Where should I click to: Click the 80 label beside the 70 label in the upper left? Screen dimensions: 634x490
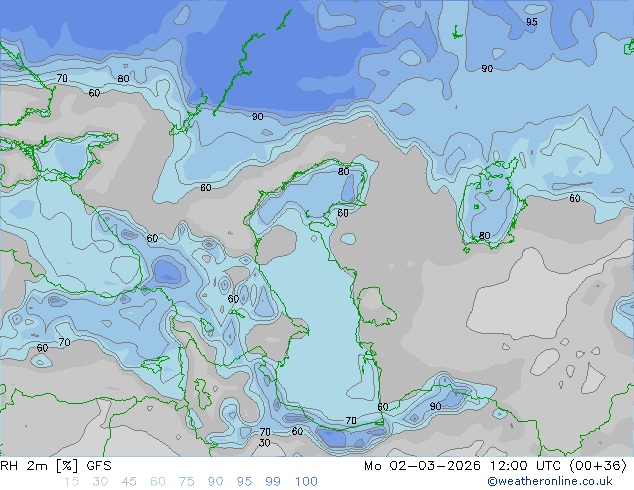click(x=123, y=78)
